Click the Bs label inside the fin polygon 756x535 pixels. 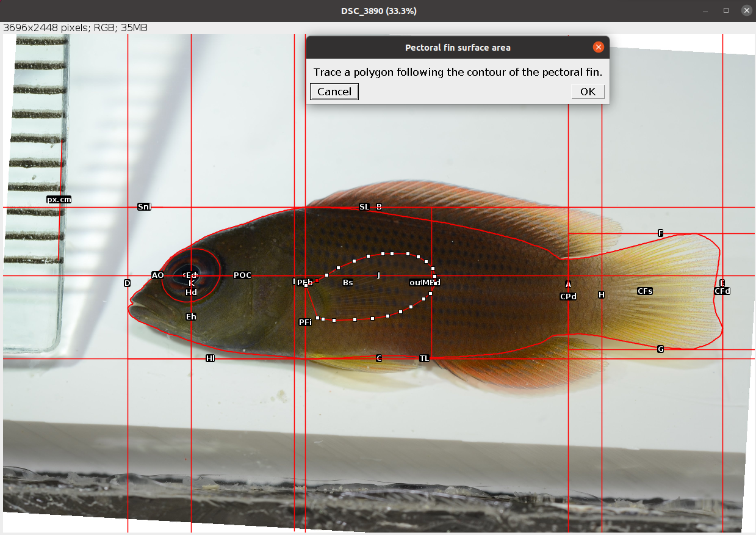(x=348, y=282)
